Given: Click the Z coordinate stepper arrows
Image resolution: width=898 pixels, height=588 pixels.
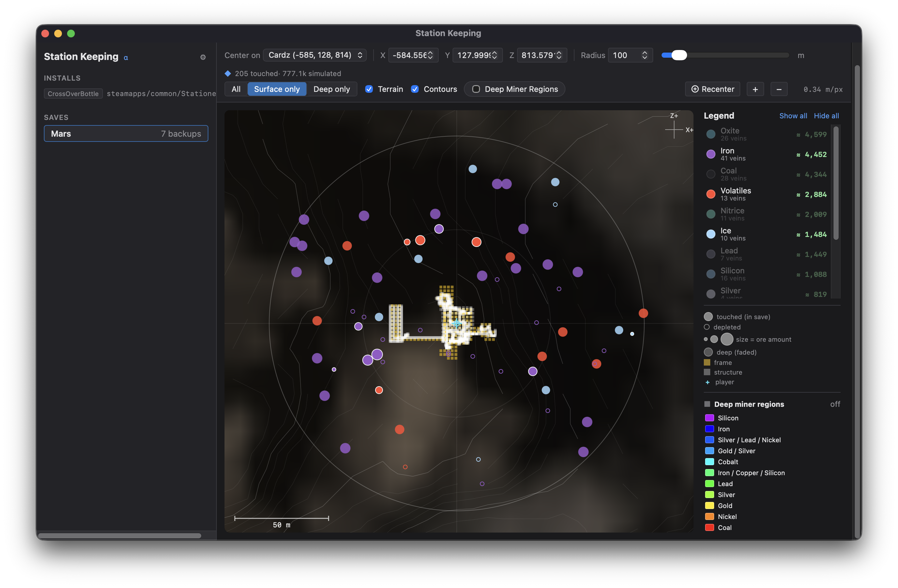Looking at the screenshot, I should [559, 55].
